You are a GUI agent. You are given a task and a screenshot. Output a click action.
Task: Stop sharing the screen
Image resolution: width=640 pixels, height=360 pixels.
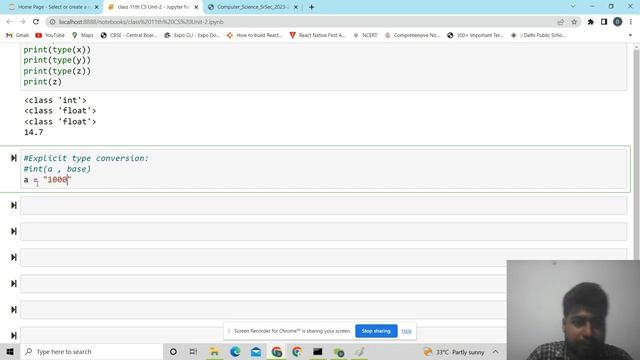376,331
